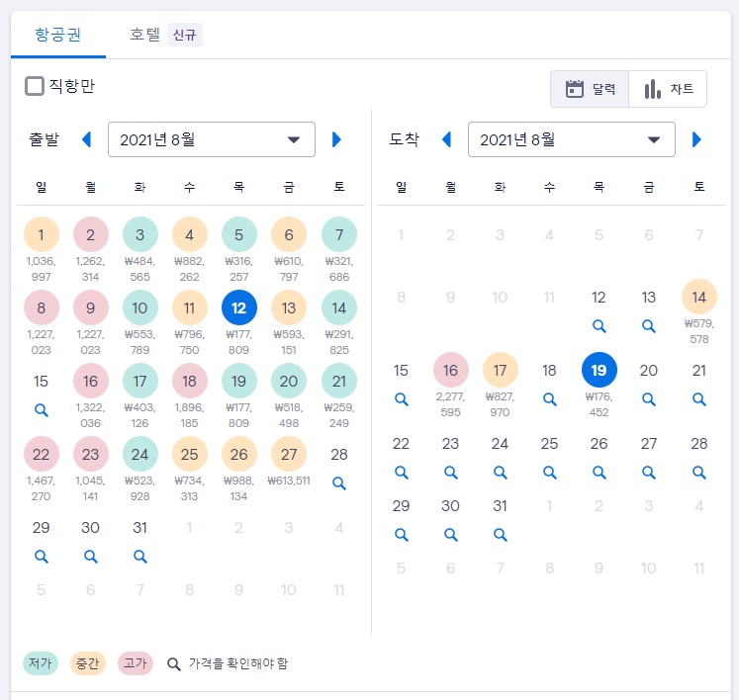This screenshot has width=739, height=700.
Task: Check price for departure date 15
Action: tap(42, 410)
